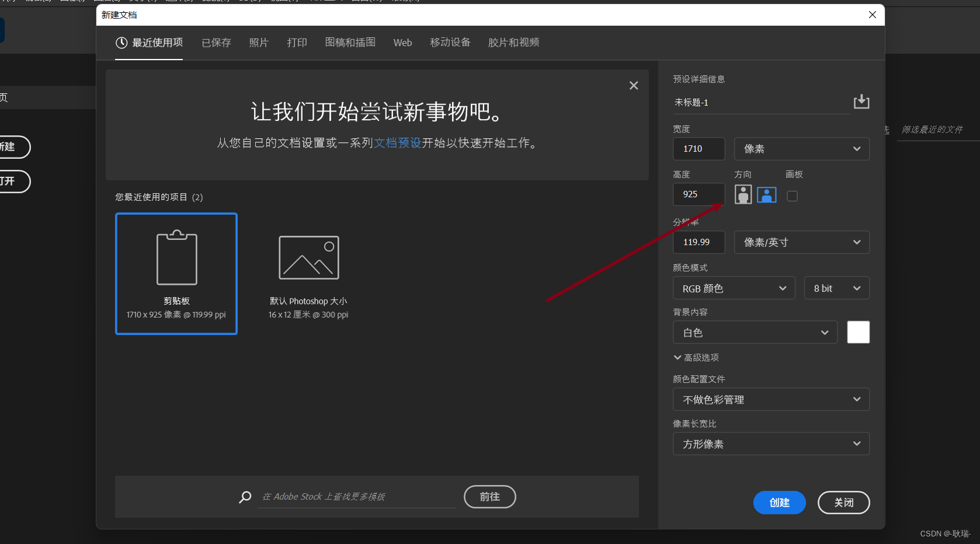Screen dimensions: 980x544
Task: Click the clock icon next to 最近使用项
Action: point(121,42)
